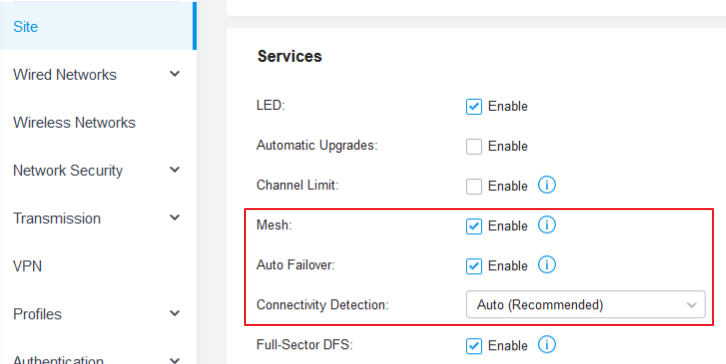Image resolution: width=726 pixels, height=364 pixels.
Task: Toggle the Auto Failover checkbox
Action: [474, 266]
